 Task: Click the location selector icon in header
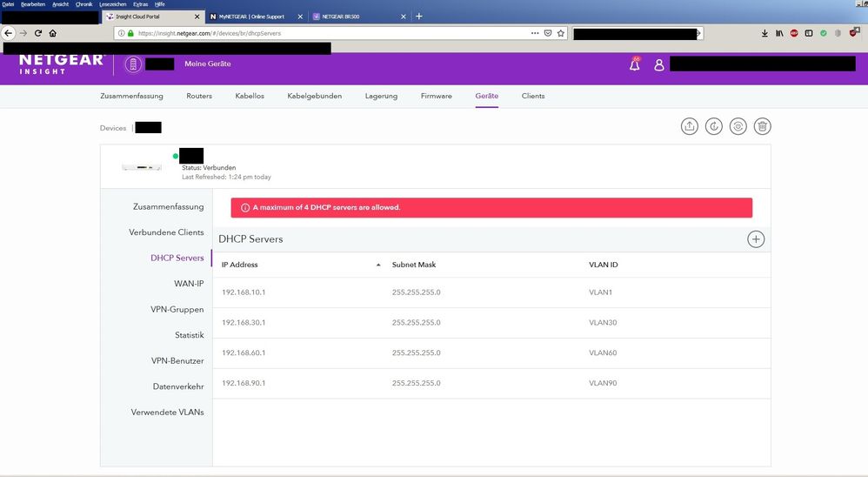133,64
